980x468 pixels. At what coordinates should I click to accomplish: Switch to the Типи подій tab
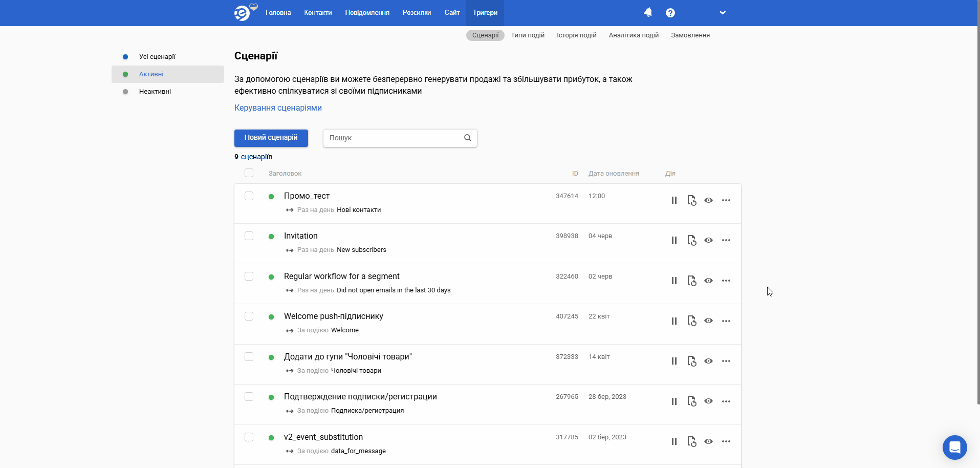tap(528, 35)
